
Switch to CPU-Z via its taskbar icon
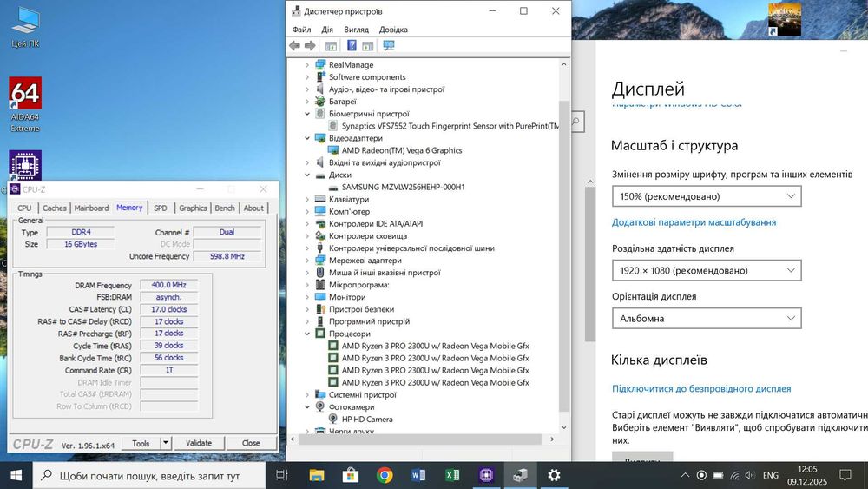point(486,475)
